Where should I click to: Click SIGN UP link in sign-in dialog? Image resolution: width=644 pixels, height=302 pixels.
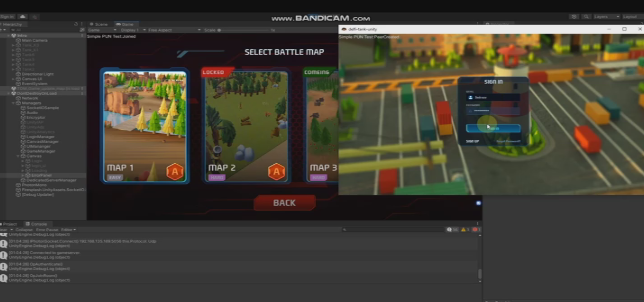click(472, 141)
